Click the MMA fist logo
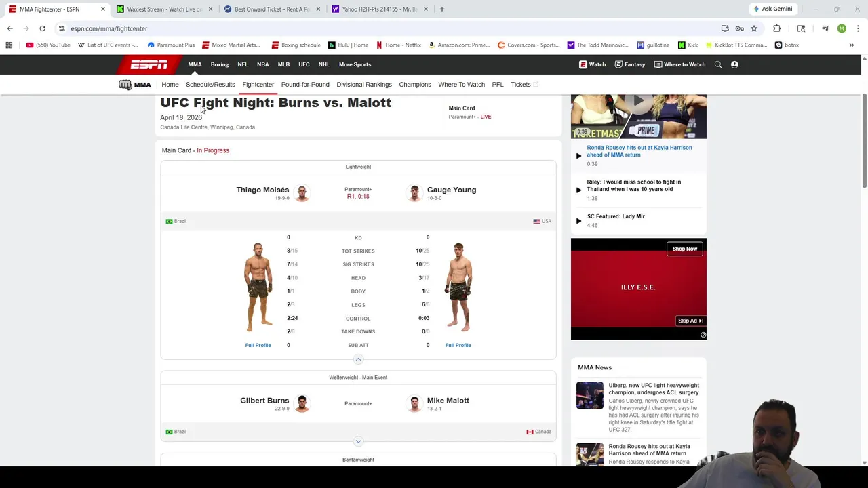This screenshot has width=868, height=488. tap(134, 85)
